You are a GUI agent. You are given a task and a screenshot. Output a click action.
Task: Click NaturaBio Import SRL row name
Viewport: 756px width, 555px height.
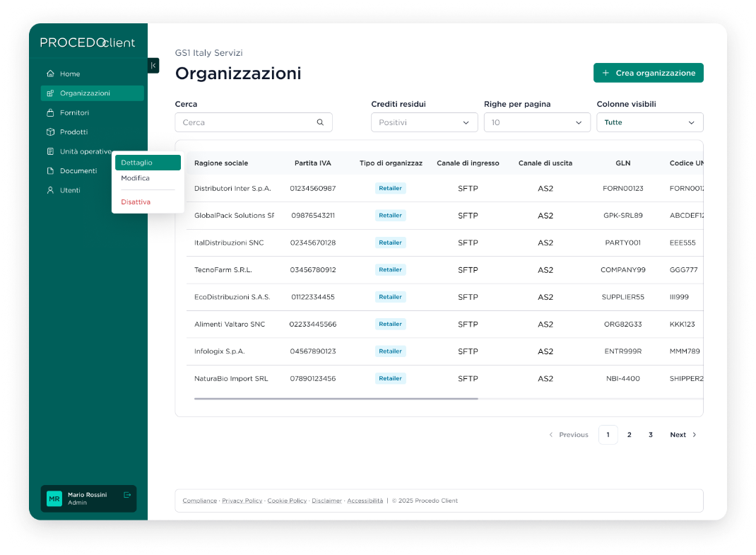click(x=231, y=379)
